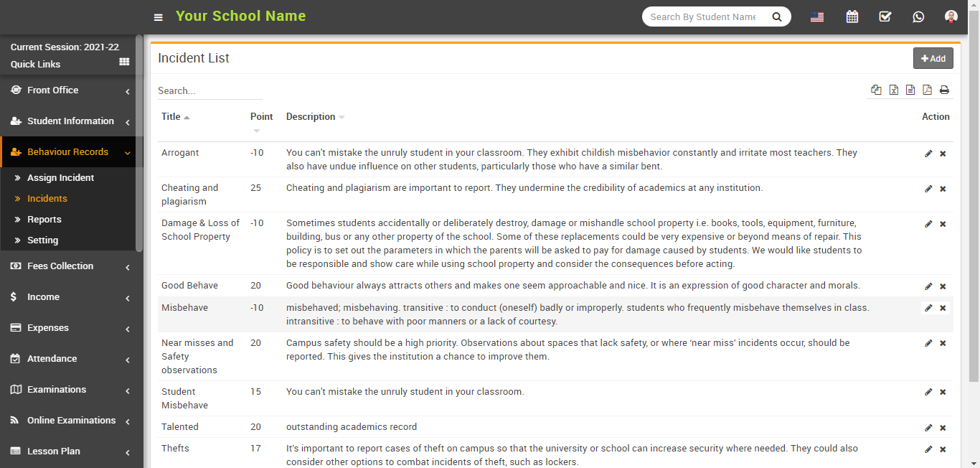
Task: Click the incident list Search field
Action: [209, 91]
